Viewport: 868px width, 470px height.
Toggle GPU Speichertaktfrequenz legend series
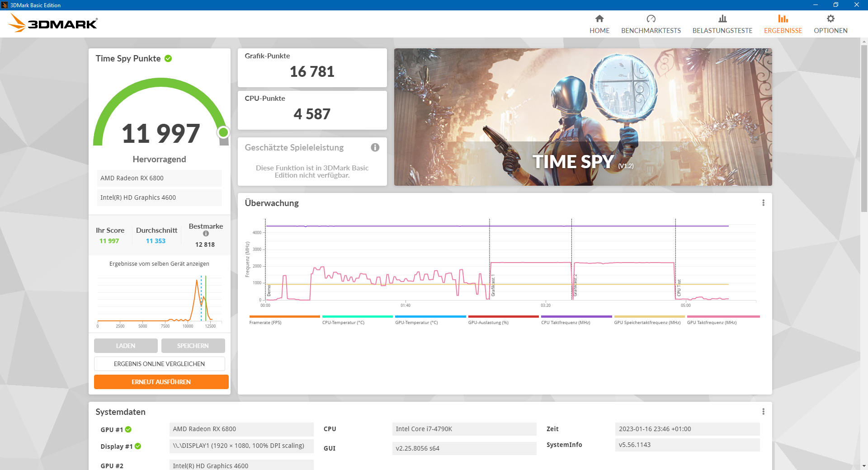tap(649, 320)
